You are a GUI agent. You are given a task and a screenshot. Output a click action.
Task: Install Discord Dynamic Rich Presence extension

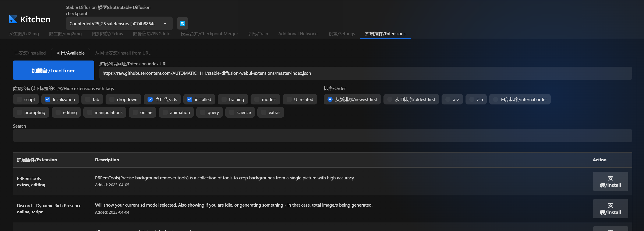click(x=610, y=208)
